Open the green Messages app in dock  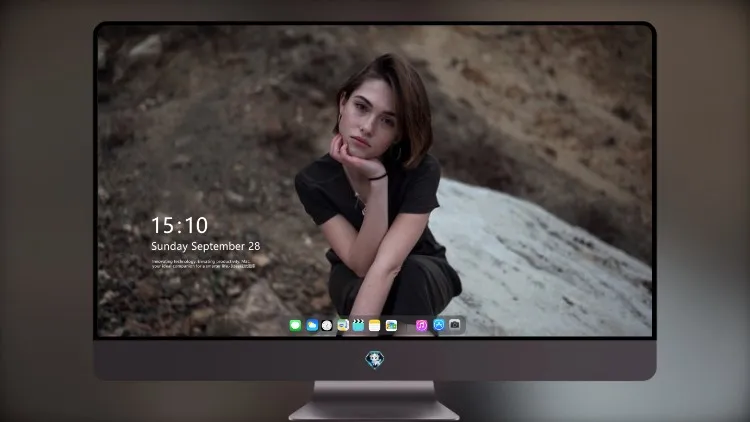(x=296, y=325)
